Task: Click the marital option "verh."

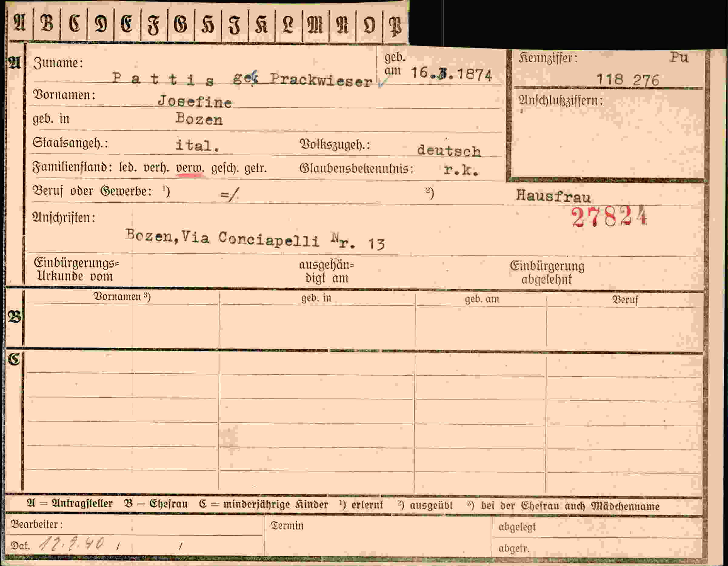Action: pos(156,167)
